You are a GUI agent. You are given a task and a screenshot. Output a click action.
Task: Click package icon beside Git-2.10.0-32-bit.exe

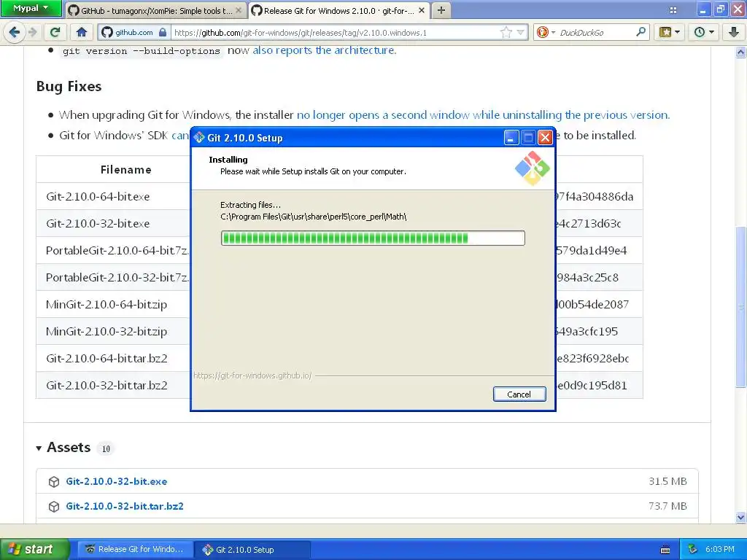pos(54,481)
